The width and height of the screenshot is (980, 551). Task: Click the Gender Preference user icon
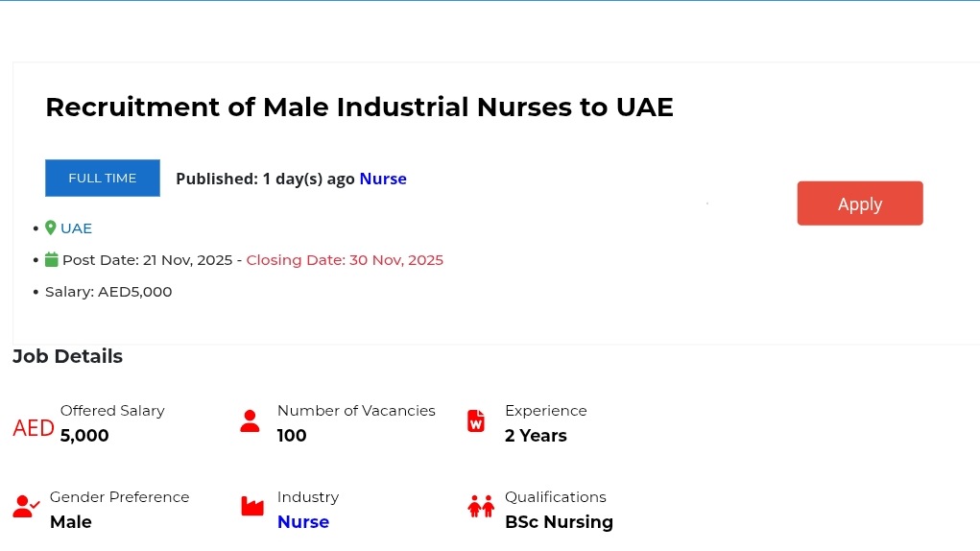click(x=26, y=506)
